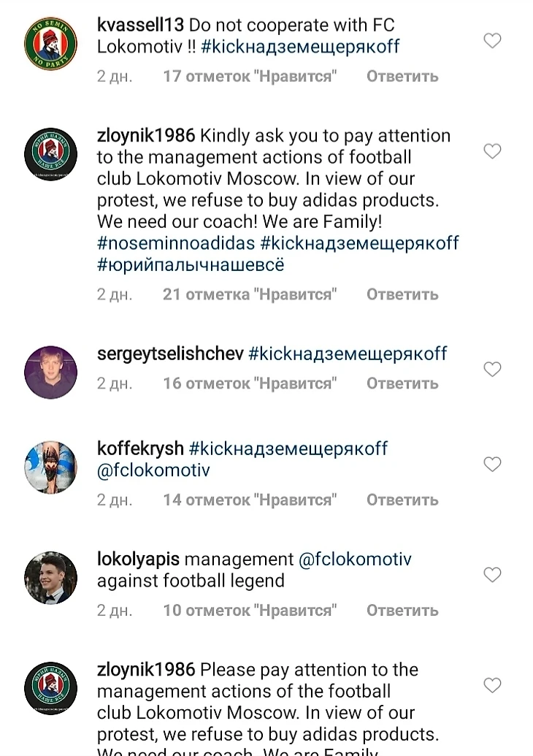The width and height of the screenshot is (533, 756).
Task: View the 21 отметка "Нравится" likes list
Action: pos(250,294)
